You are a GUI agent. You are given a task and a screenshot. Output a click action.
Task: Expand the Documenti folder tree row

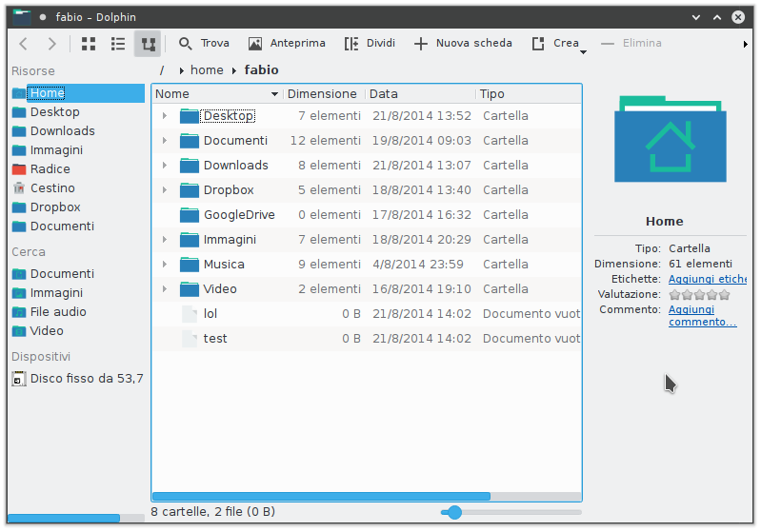165,141
